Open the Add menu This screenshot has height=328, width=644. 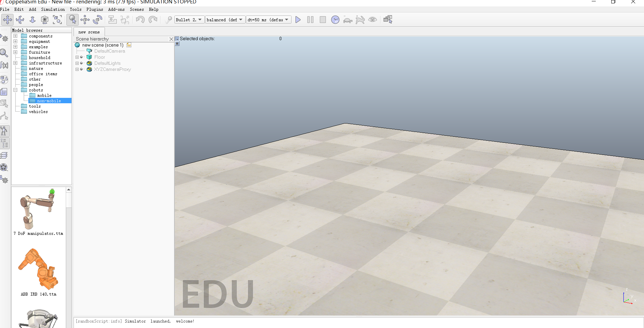point(32,9)
